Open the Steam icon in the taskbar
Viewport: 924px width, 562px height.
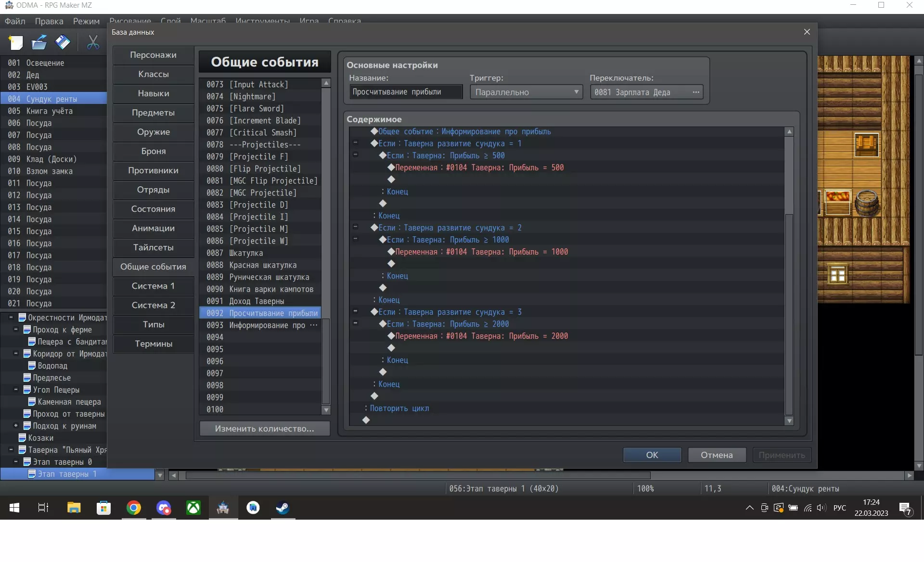coord(282,508)
